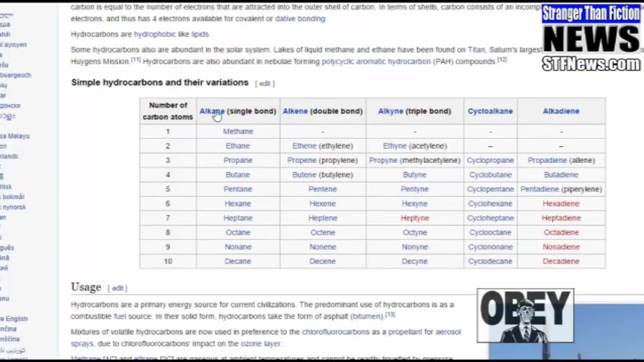Visit the Propadiene link
The image size is (644, 362).
coord(547,160)
